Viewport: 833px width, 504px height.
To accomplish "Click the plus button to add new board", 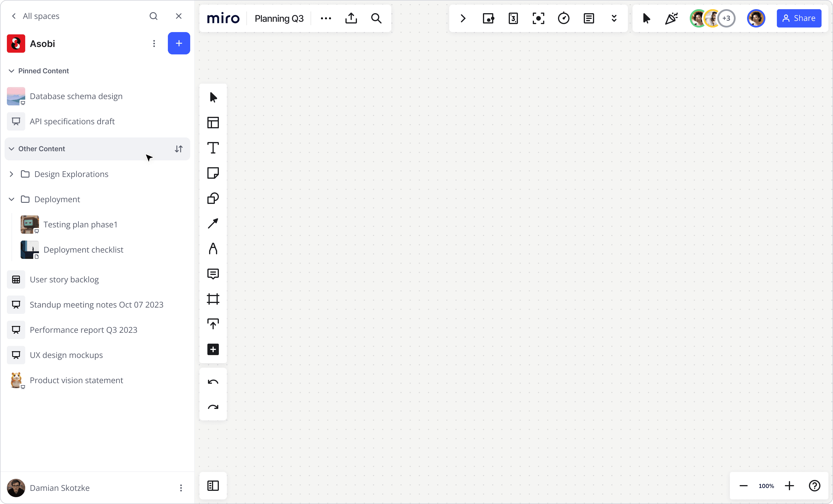I will click(178, 43).
